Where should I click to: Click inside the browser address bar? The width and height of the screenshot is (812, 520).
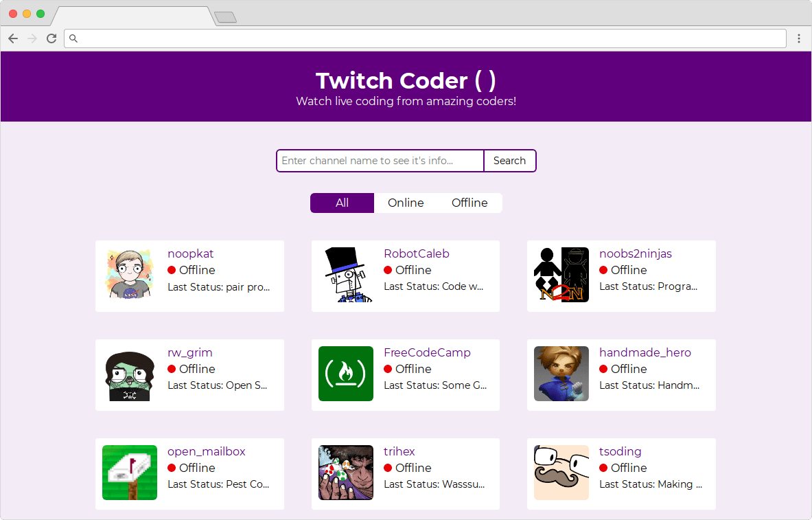426,38
